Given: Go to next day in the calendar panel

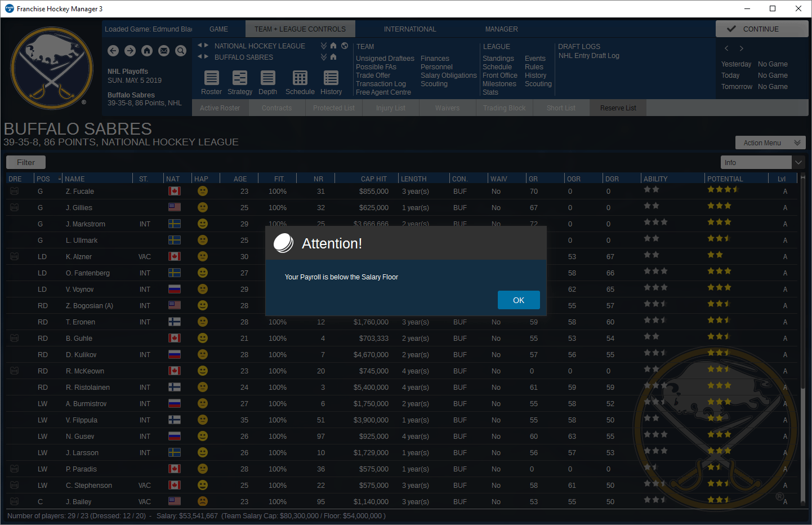Looking at the screenshot, I should pyautogui.click(x=742, y=48).
